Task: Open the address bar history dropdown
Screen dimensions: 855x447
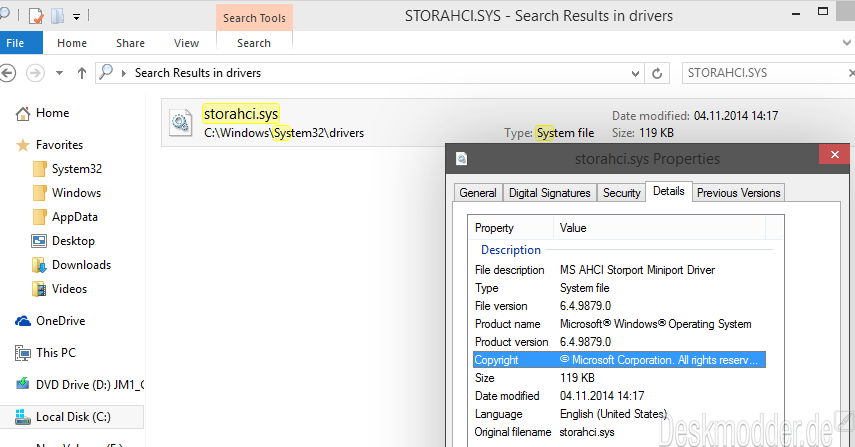Action: pos(635,73)
